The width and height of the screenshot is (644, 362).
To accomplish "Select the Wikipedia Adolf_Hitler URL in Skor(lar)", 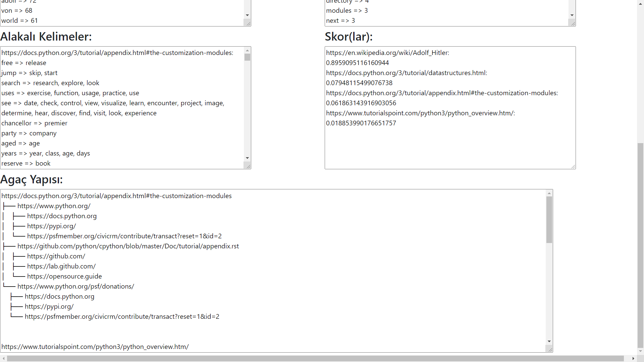I will click(387, 53).
